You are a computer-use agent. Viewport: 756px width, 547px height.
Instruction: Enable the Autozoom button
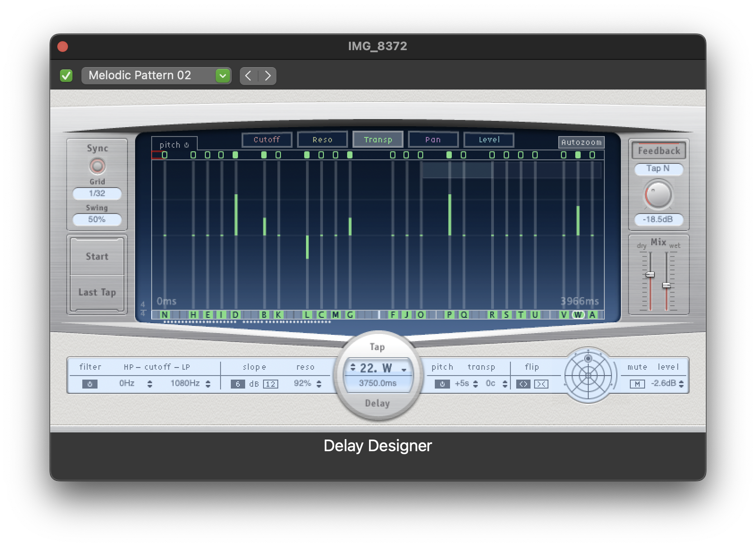[582, 142]
